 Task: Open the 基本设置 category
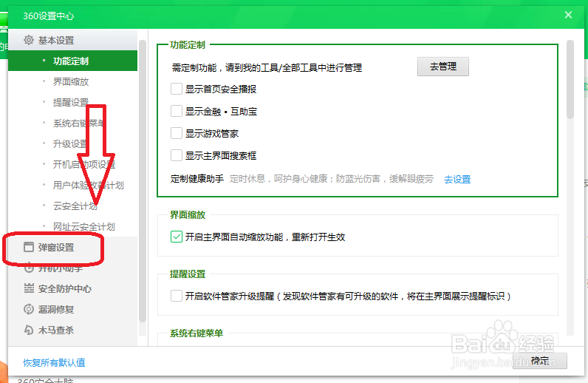click(x=72, y=40)
